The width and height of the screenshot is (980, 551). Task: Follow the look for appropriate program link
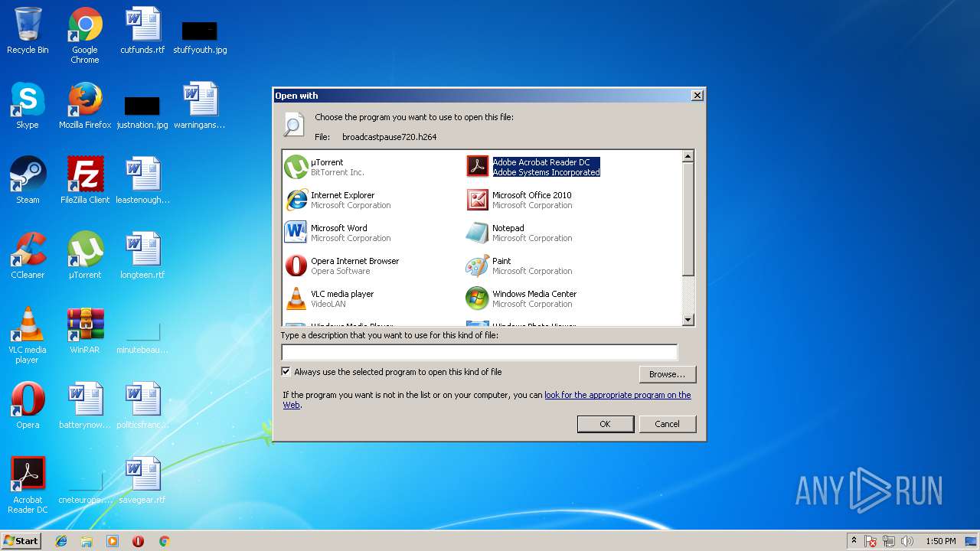pos(617,395)
